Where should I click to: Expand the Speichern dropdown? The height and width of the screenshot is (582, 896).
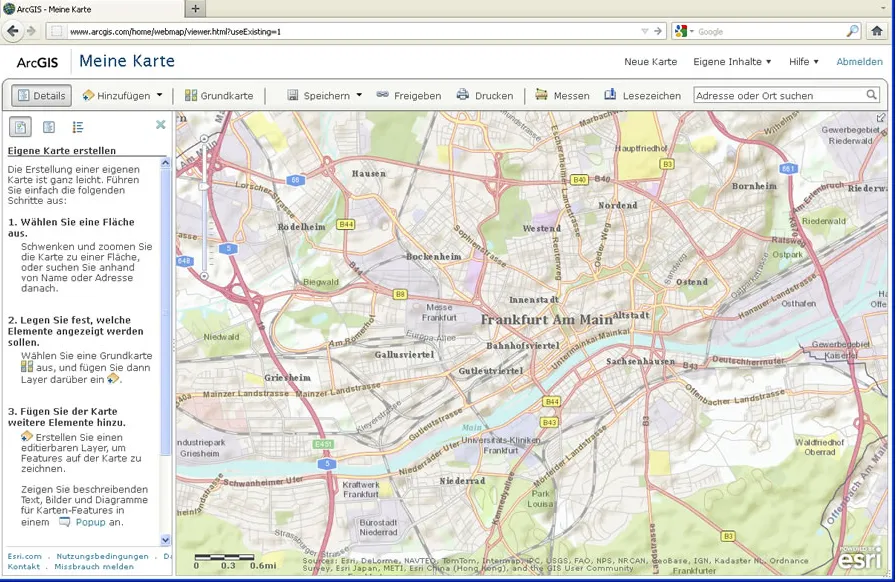pyautogui.click(x=324, y=96)
